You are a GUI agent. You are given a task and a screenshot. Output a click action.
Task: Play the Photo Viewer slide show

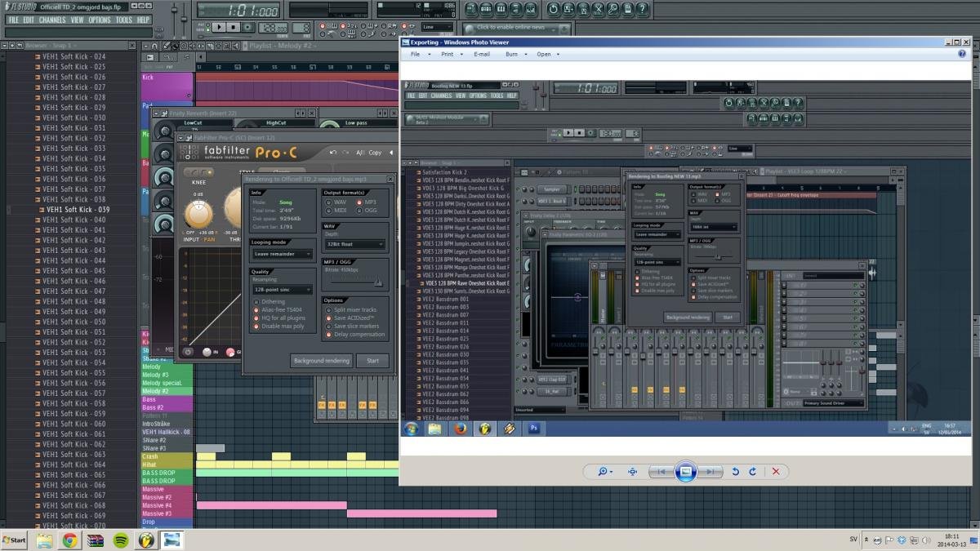click(x=686, y=471)
